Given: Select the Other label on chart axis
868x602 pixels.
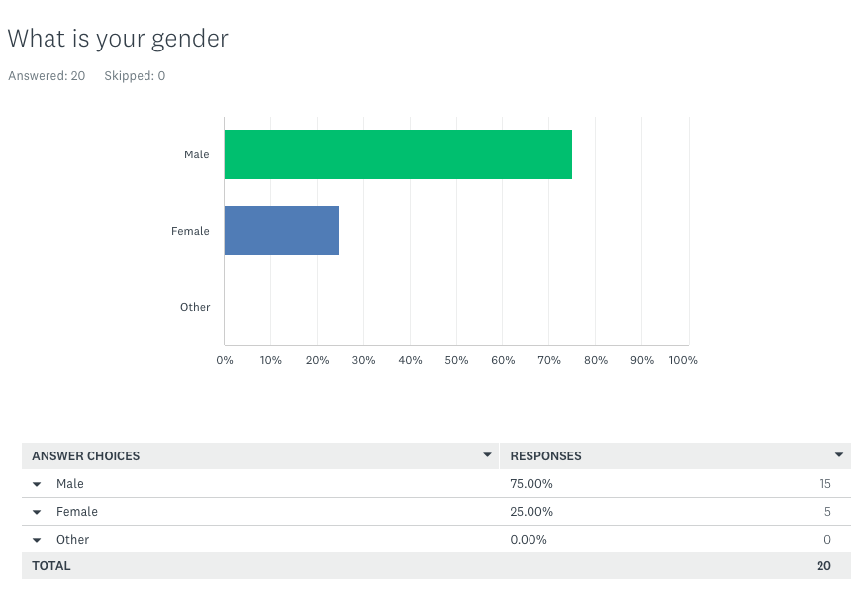Looking at the screenshot, I should point(195,307).
